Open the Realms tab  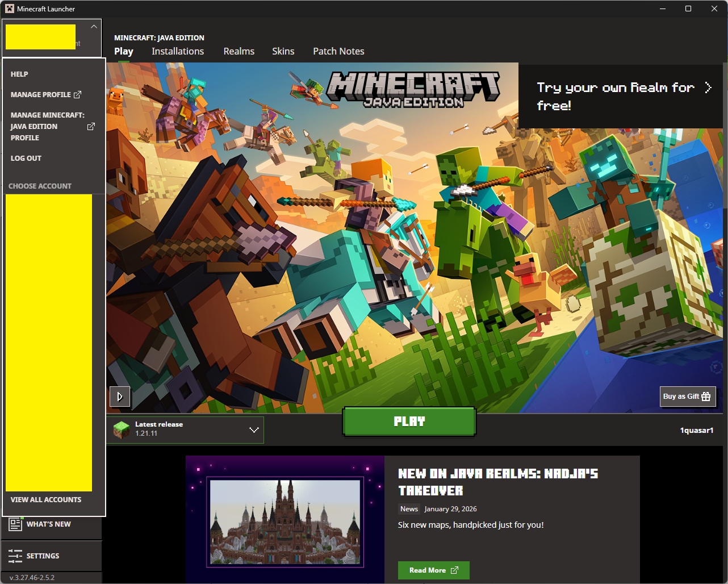coord(239,51)
